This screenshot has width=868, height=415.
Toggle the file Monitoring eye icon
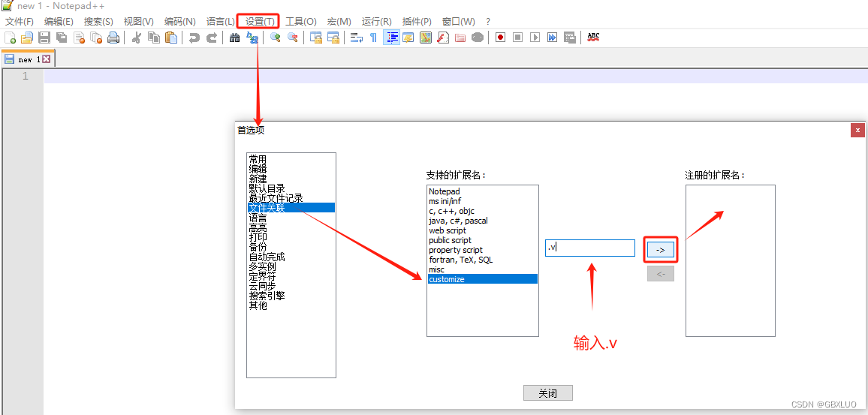tap(478, 38)
